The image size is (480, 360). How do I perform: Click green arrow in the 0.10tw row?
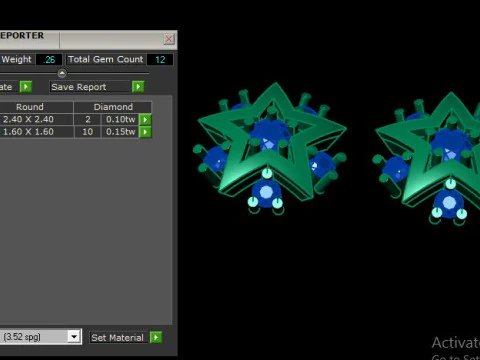(145, 119)
